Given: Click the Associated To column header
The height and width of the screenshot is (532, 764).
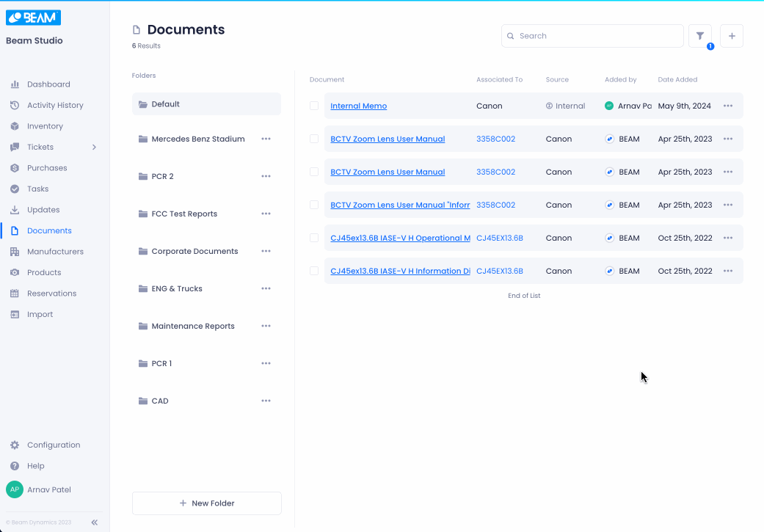Looking at the screenshot, I should point(500,79).
